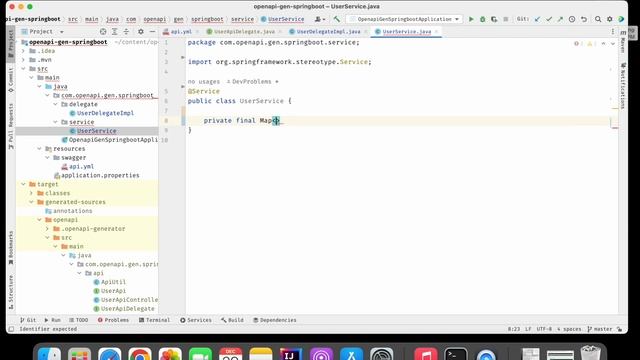Screen dimensions: 640x360
Task: Click Collapse All icon in Project panel
Action: (x=126, y=31)
